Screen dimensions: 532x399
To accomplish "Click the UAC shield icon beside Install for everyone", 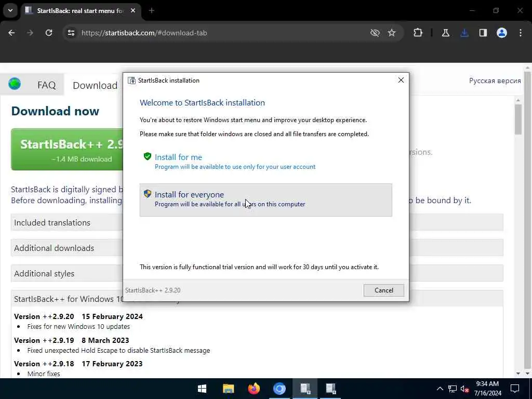I will 147,194.
